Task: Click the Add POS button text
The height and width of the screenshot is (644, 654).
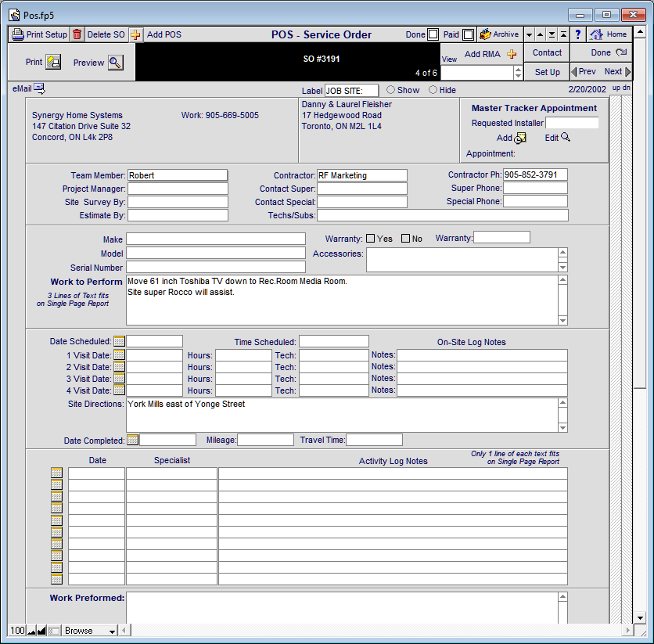Action: [x=164, y=34]
